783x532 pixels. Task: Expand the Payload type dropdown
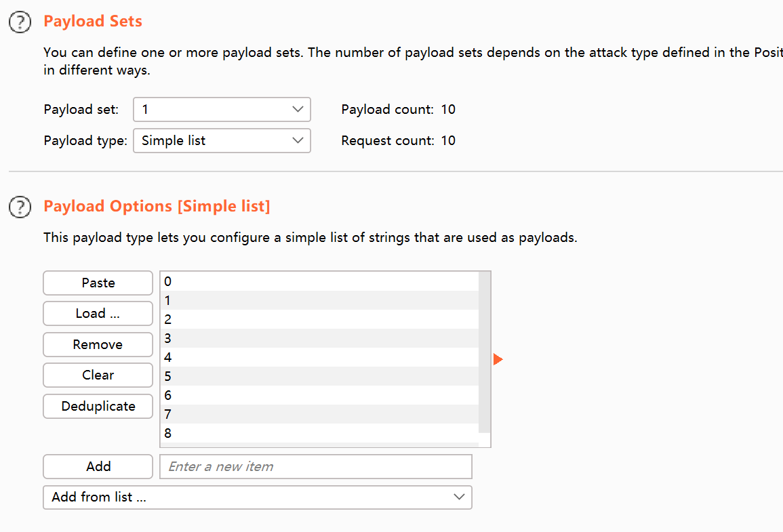222,141
